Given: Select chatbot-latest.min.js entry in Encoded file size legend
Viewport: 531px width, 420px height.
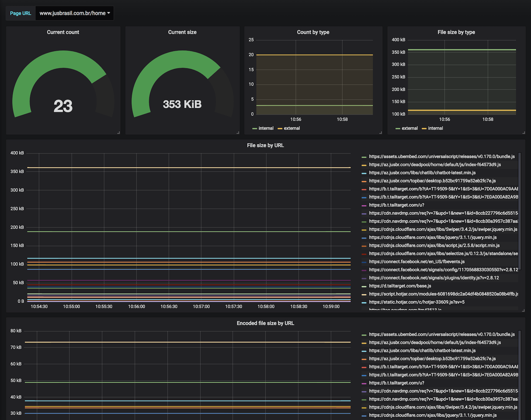Looking at the screenshot, I should click(x=422, y=351).
